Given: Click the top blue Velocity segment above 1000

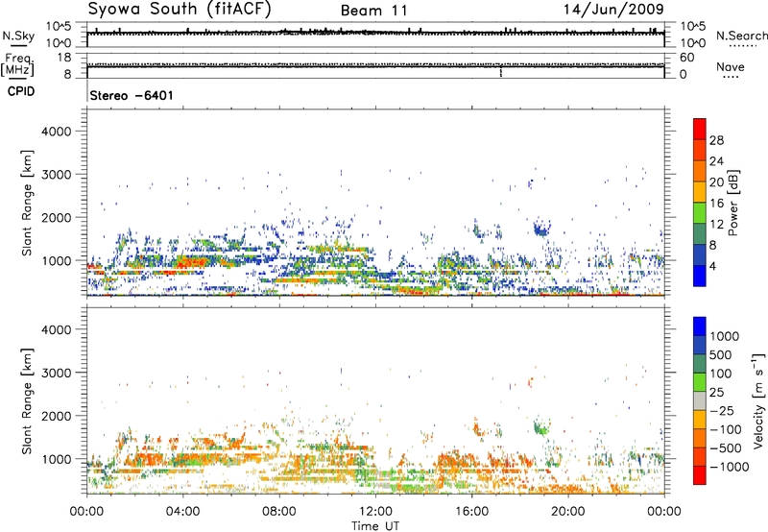Looking at the screenshot, I should click(700, 326).
